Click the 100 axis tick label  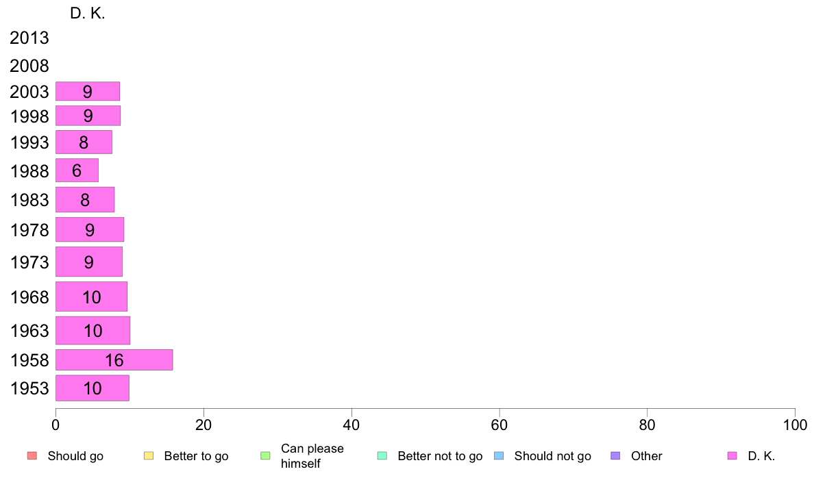[x=795, y=425]
